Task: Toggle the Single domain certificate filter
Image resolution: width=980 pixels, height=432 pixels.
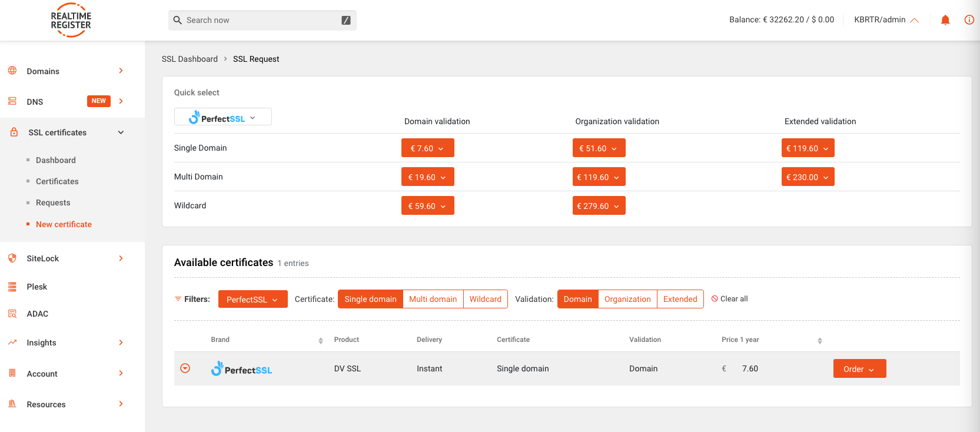Action: pos(370,299)
